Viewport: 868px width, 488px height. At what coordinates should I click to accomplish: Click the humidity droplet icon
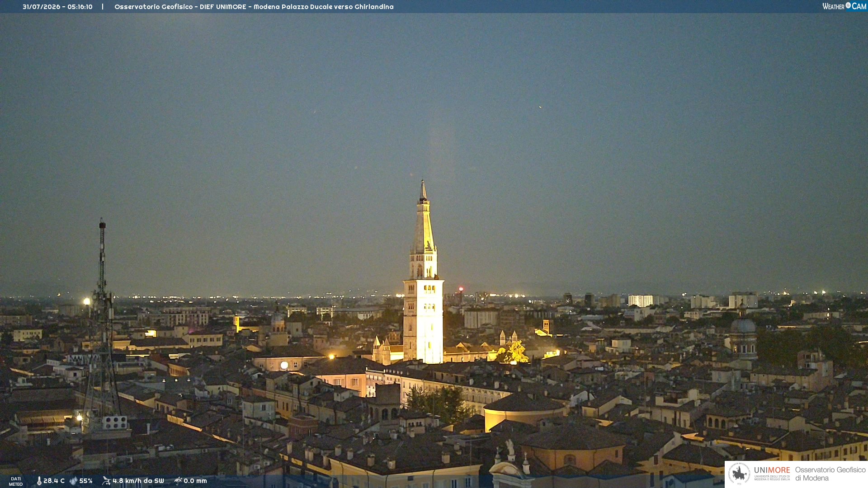click(73, 481)
